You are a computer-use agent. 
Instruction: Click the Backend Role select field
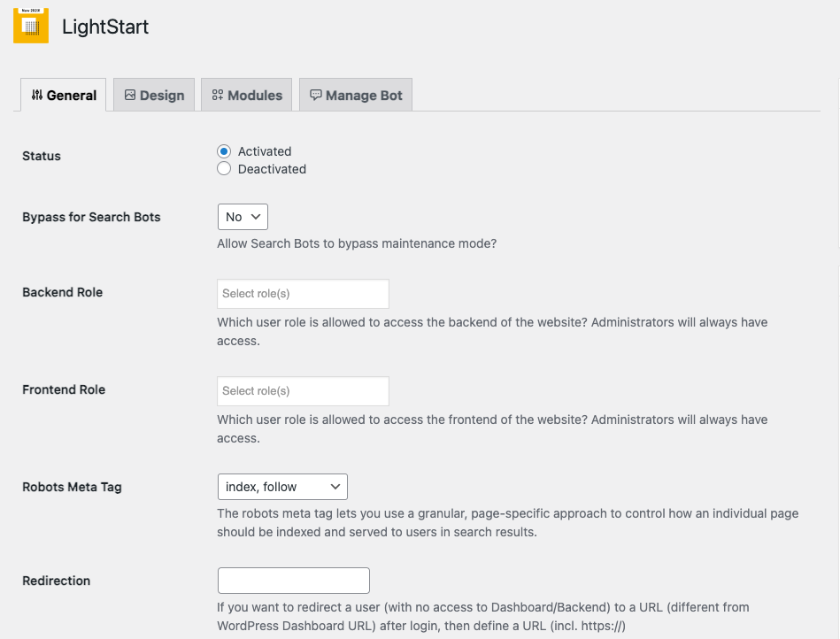click(x=304, y=294)
